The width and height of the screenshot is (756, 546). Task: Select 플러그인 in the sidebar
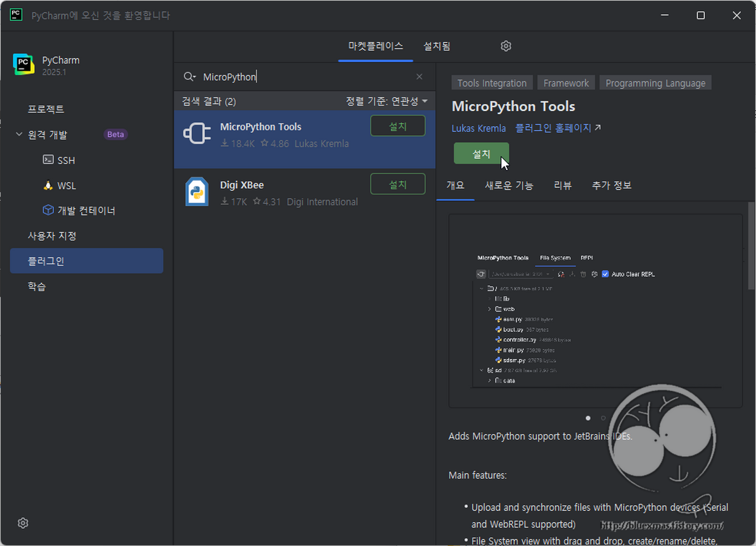click(87, 261)
